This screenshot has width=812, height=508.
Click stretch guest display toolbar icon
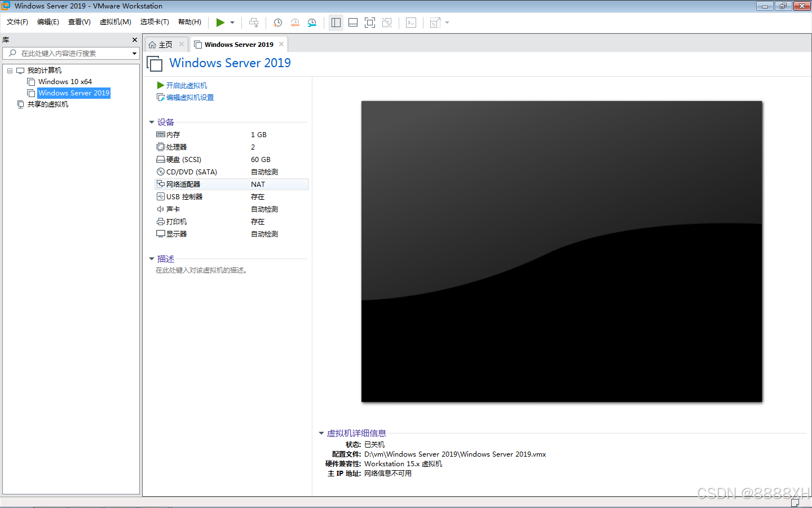pyautogui.click(x=435, y=23)
